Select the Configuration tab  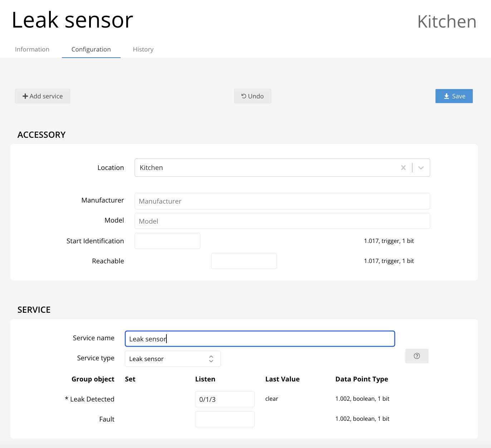[91, 49]
